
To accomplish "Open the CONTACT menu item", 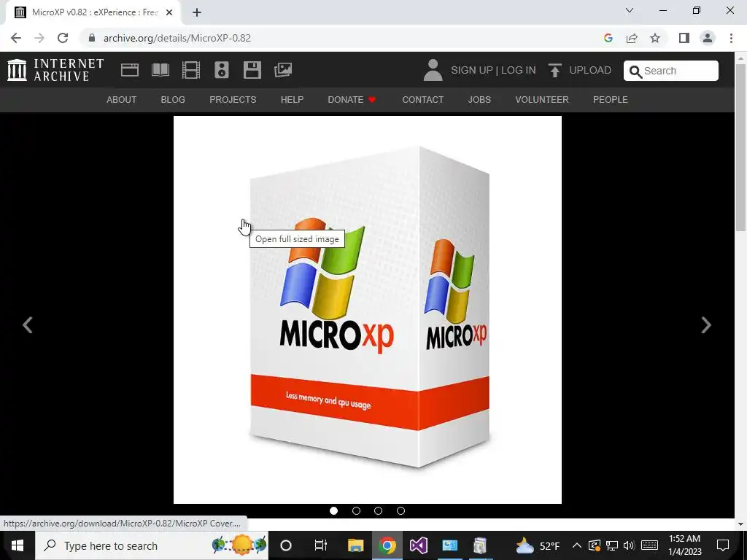I will [x=422, y=99].
